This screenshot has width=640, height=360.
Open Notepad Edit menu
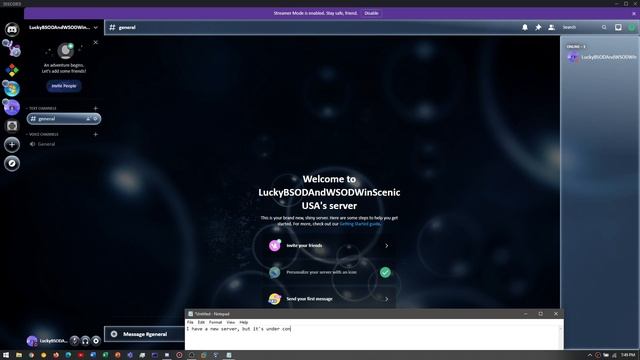(x=201, y=322)
